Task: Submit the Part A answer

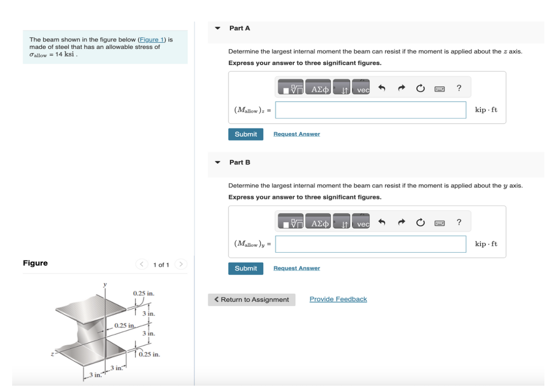Action: click(245, 134)
